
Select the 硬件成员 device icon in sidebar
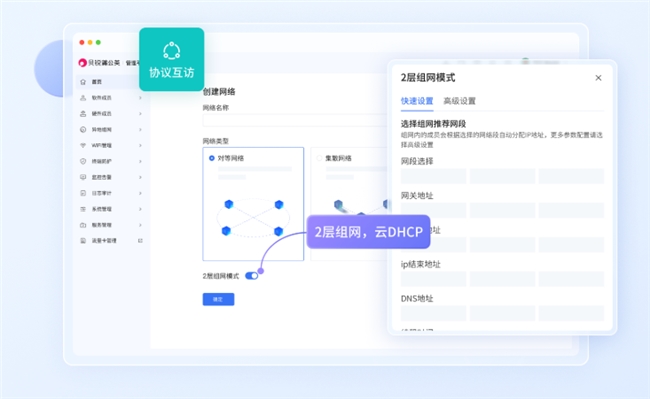83,114
